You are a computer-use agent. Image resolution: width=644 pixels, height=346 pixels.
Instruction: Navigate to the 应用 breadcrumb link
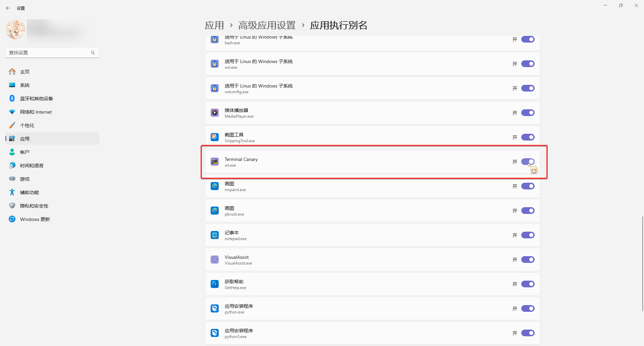(x=214, y=25)
